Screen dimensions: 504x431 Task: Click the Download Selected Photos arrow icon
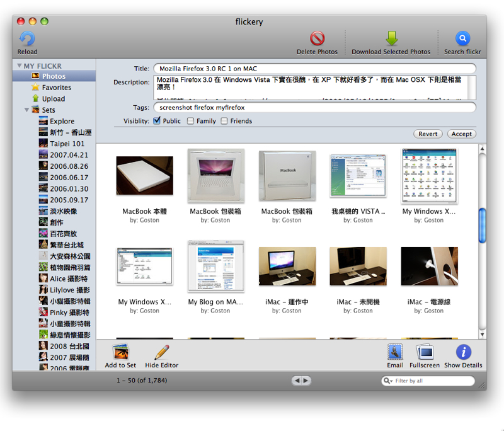tap(391, 38)
